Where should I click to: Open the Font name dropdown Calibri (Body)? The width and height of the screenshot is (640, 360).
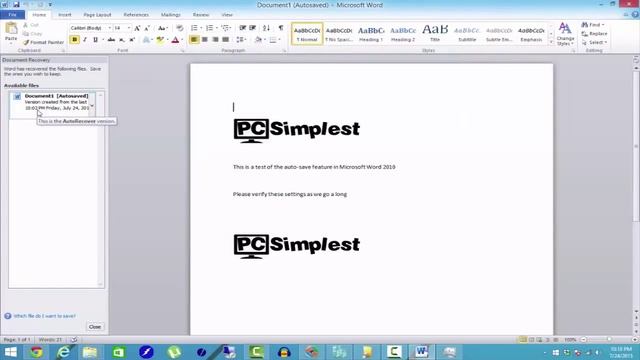109,28
